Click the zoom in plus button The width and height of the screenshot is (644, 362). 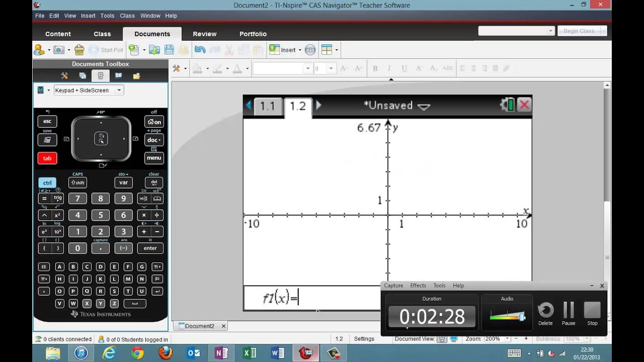click(x=526, y=339)
